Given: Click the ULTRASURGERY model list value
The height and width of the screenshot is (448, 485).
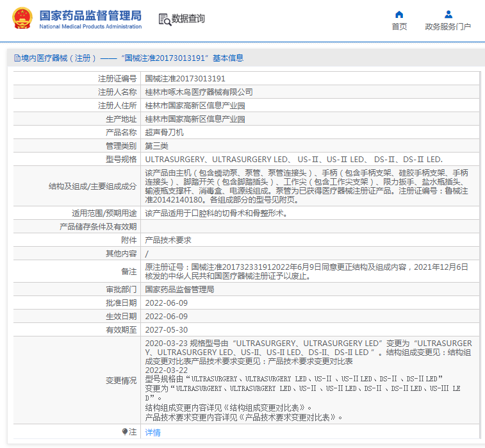Looking at the screenshot, I should point(294,160).
